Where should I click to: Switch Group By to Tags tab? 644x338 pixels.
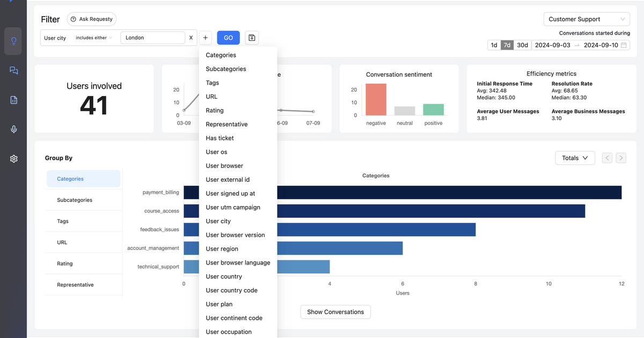pyautogui.click(x=84, y=221)
